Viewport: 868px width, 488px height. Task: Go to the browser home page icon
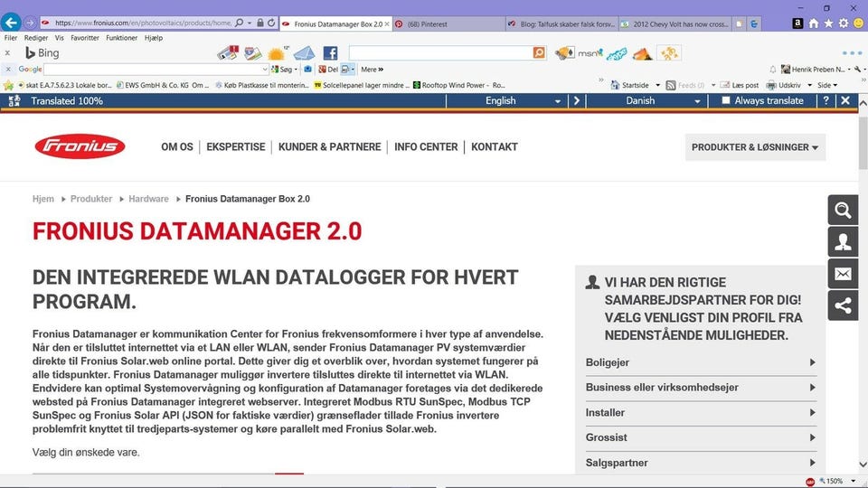coord(813,23)
